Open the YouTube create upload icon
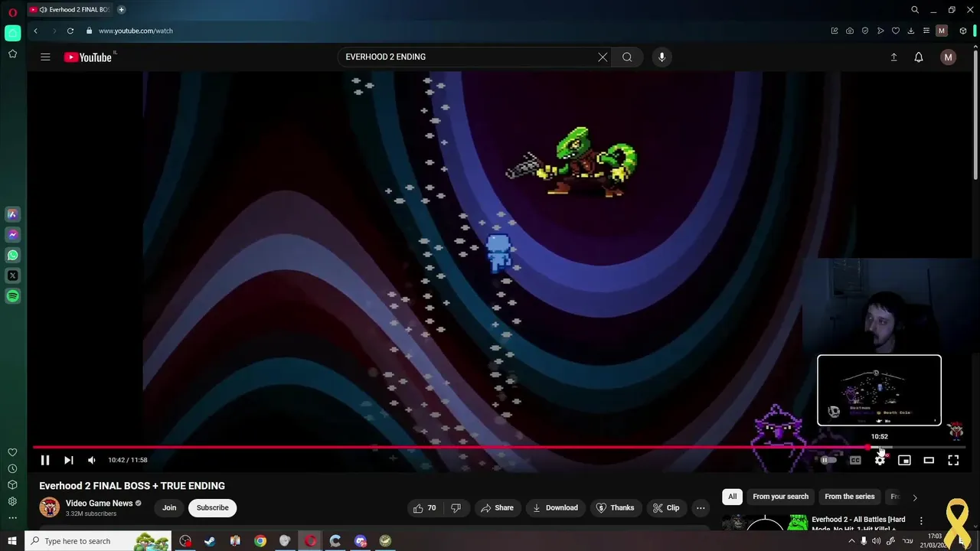980x551 pixels. coord(893,57)
